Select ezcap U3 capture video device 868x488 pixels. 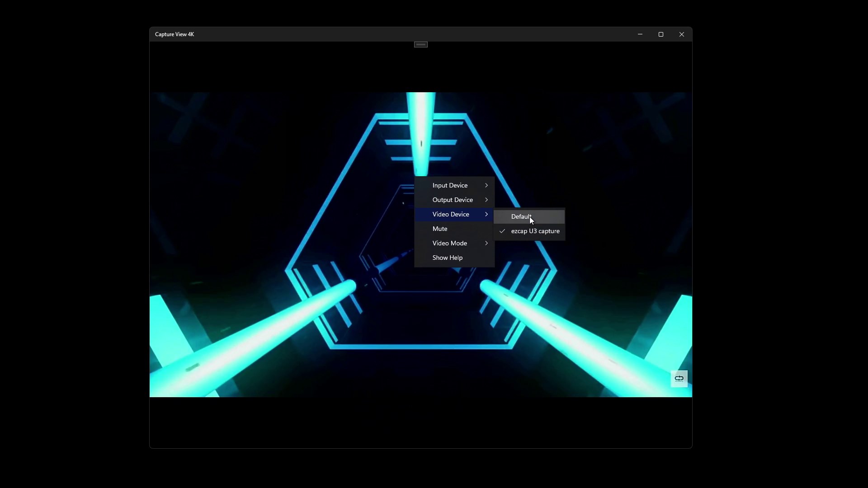pyautogui.click(x=535, y=231)
